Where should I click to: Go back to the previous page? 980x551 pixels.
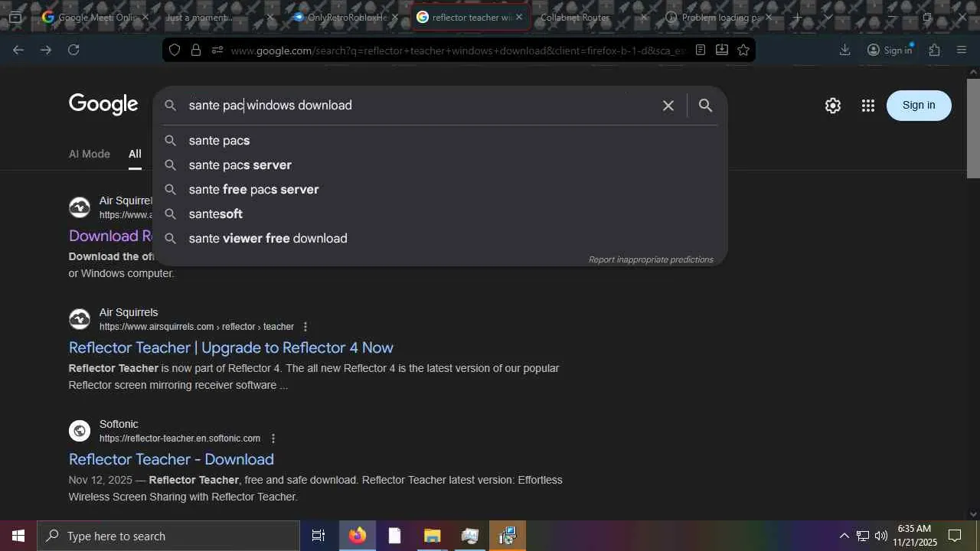(x=18, y=50)
